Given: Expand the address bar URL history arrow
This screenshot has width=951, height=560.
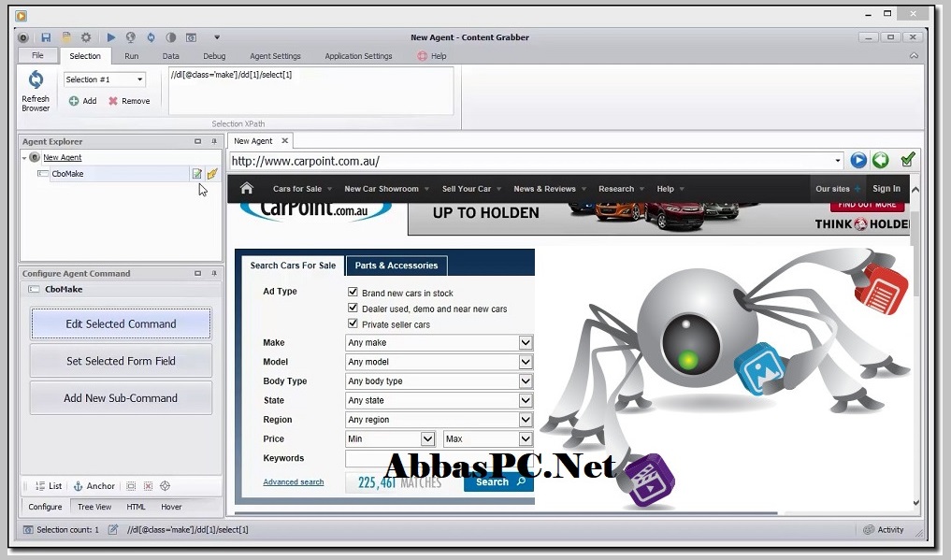Looking at the screenshot, I should click(x=838, y=161).
